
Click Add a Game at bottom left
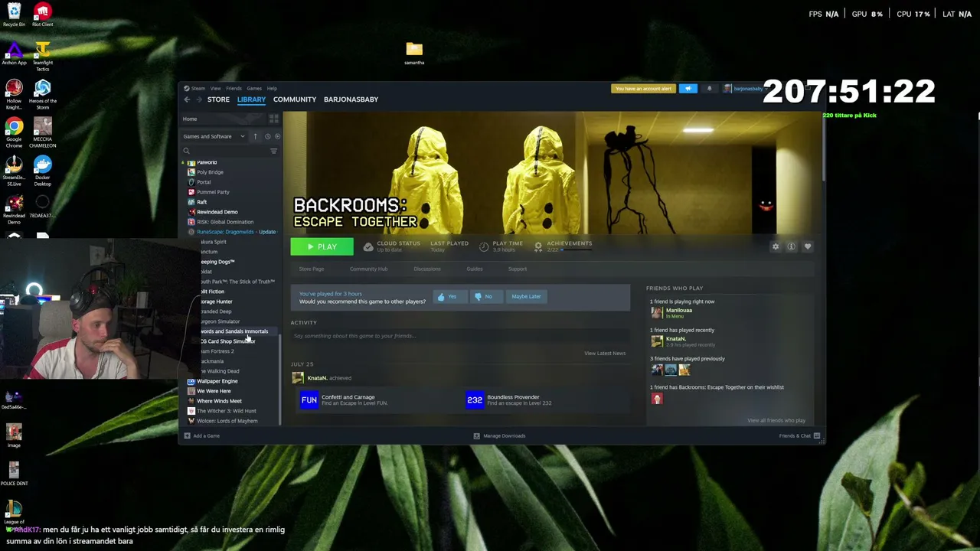point(202,436)
